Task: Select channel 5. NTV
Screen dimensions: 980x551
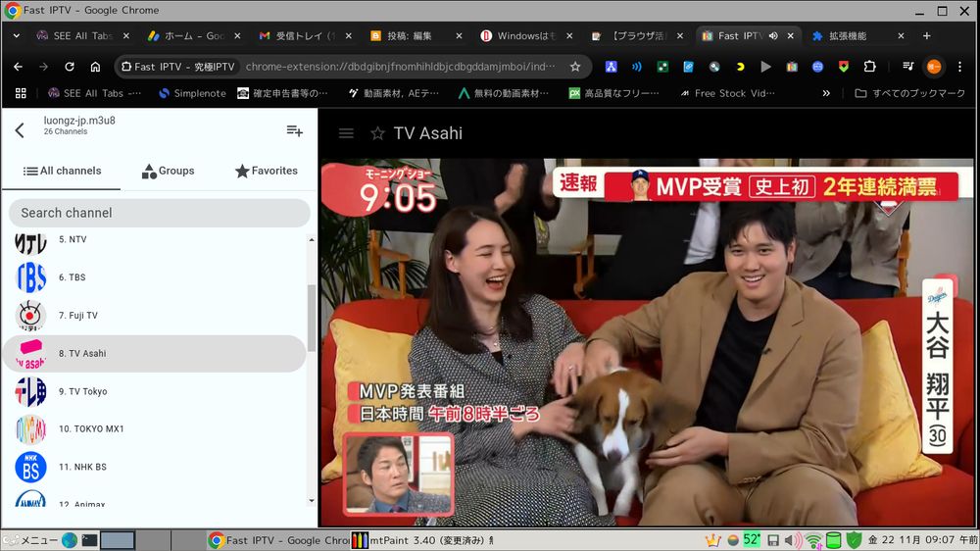Action: tap(155, 239)
